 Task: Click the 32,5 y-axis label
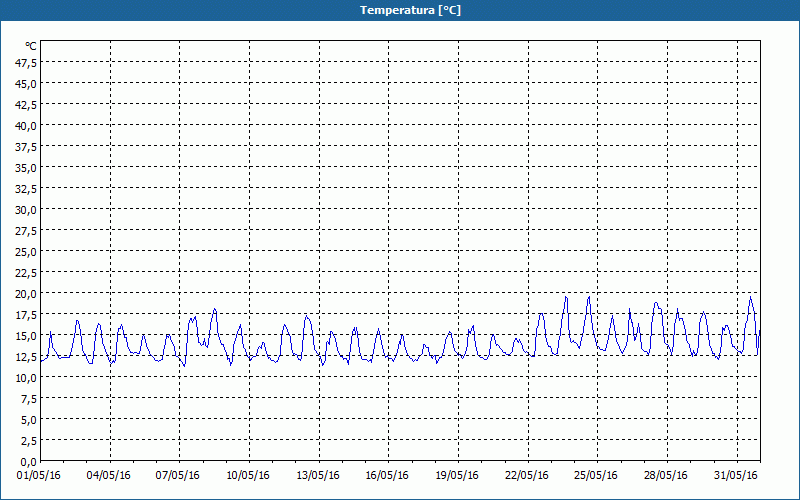[x=27, y=189]
